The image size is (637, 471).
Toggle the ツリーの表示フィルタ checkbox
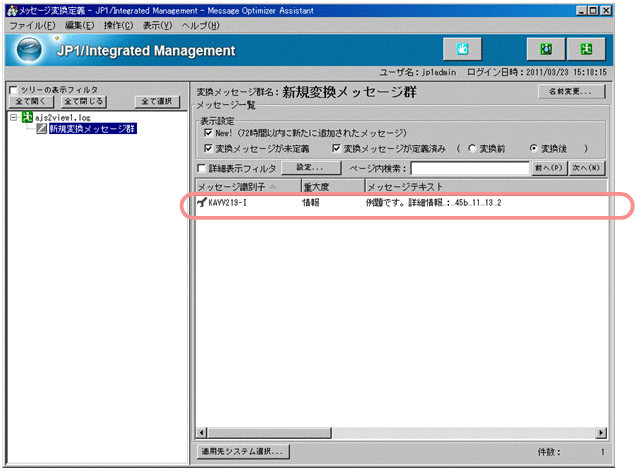(13, 90)
